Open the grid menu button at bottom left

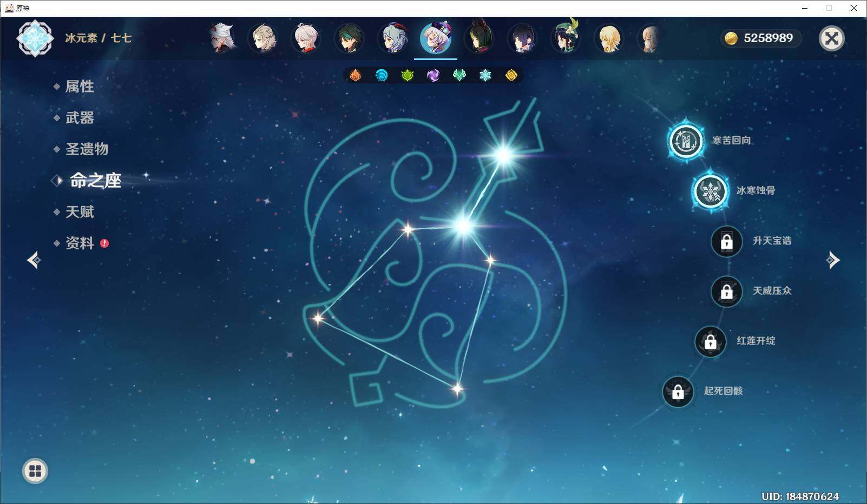35,471
